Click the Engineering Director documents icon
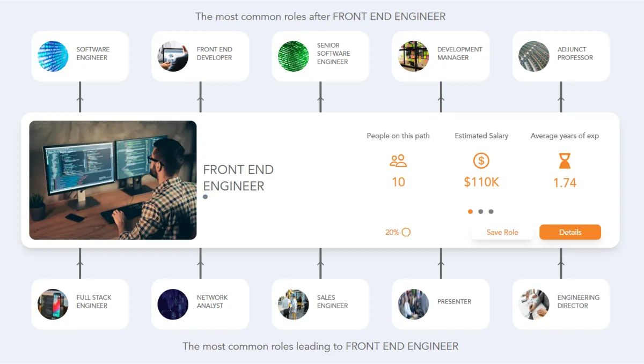The width and height of the screenshot is (644, 364). (533, 303)
